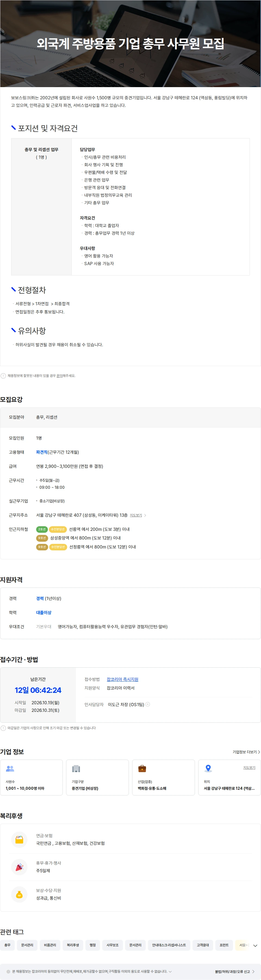Click the 잡코리아 이력서 application format text

point(120,688)
